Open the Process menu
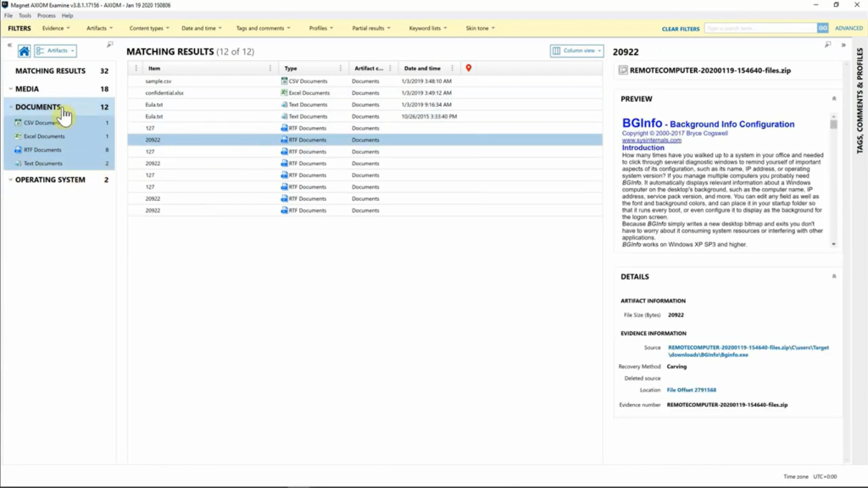 point(46,15)
